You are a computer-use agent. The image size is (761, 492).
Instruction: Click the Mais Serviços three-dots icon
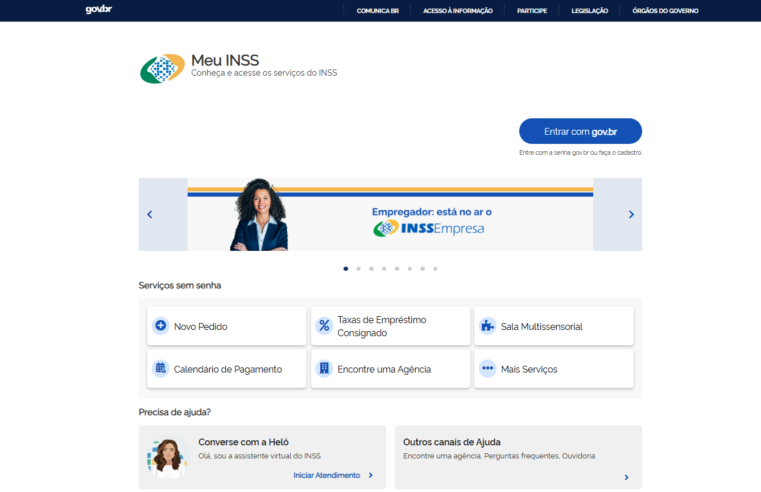pyautogui.click(x=487, y=368)
